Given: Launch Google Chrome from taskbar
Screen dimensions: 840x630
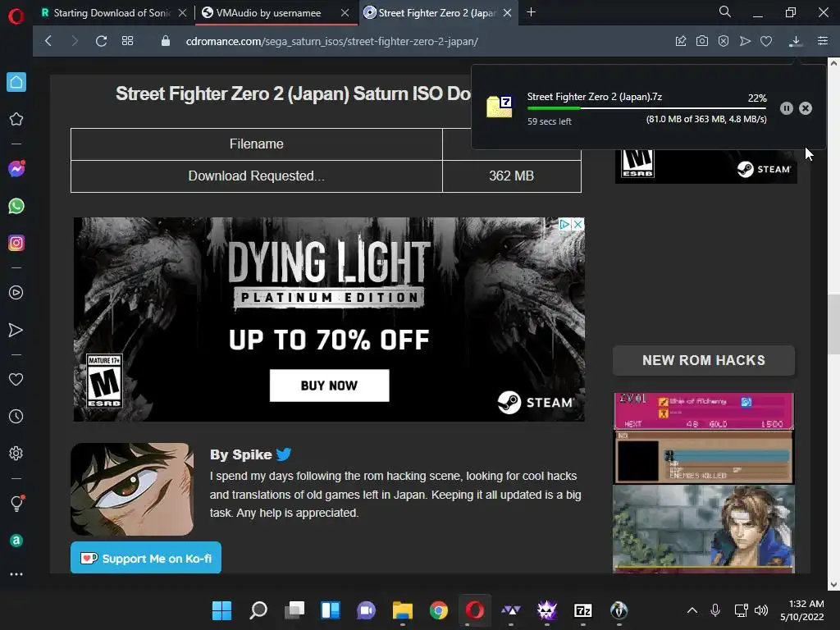Looking at the screenshot, I should 439,610.
